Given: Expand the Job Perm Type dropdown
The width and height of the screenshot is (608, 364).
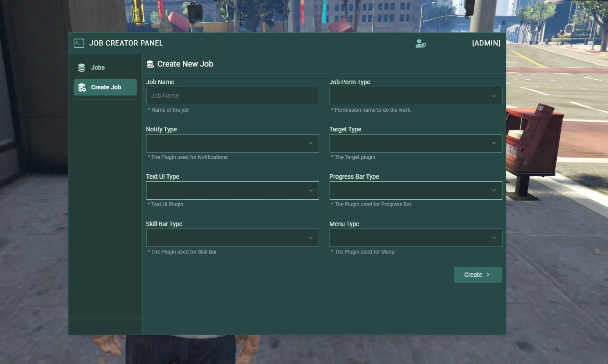Looking at the screenshot, I should (415, 96).
